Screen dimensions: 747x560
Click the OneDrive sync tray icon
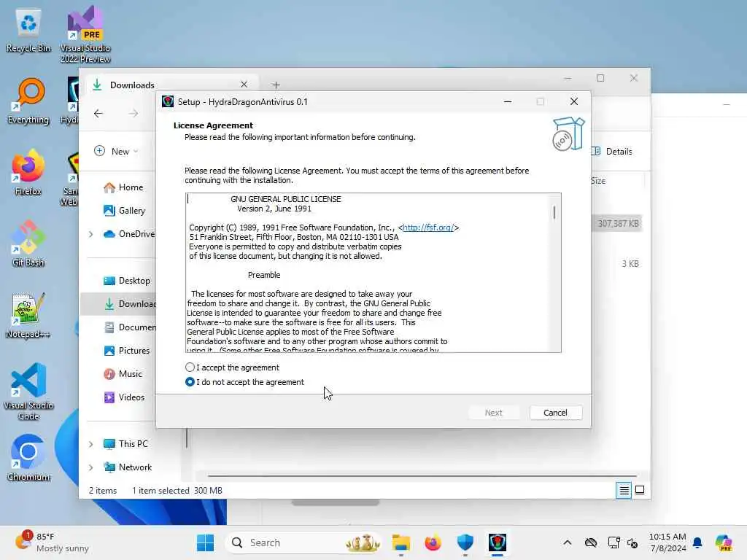(x=591, y=542)
